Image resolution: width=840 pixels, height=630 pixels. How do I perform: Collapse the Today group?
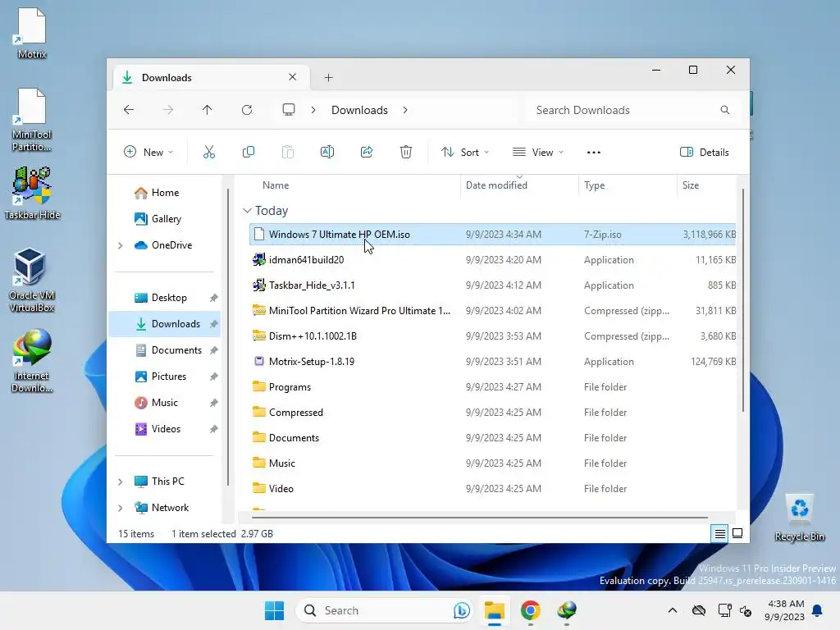point(247,211)
